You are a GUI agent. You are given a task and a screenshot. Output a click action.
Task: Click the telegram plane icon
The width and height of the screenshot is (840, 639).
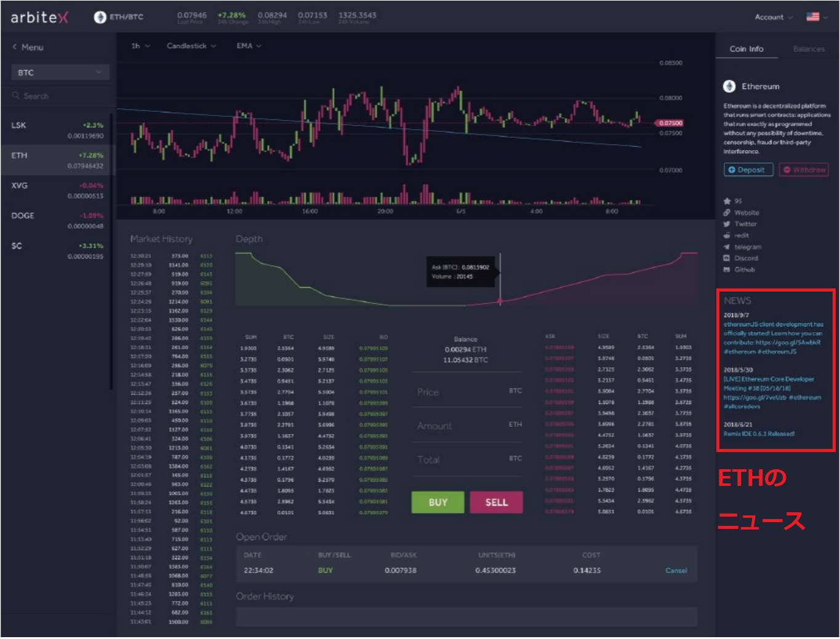click(727, 247)
